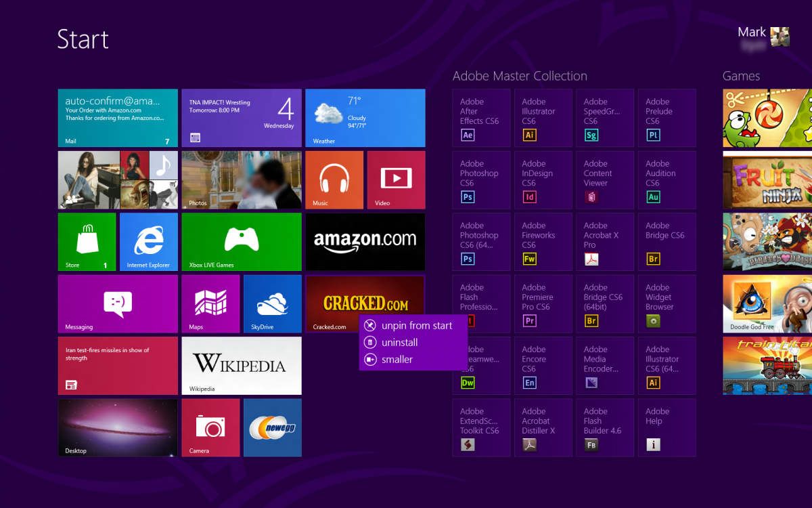The width and height of the screenshot is (812, 508).
Task: Choose 'uninstall' from the context menu
Action: (413, 343)
